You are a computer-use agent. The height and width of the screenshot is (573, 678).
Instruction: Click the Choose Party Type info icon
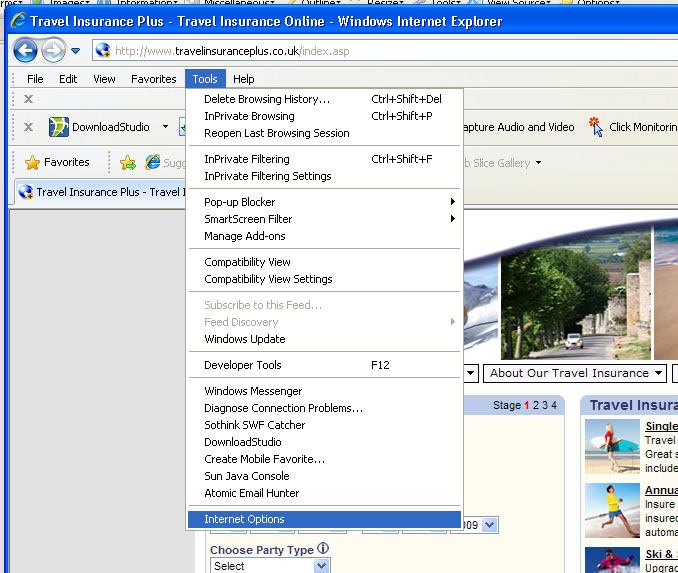coord(323,548)
